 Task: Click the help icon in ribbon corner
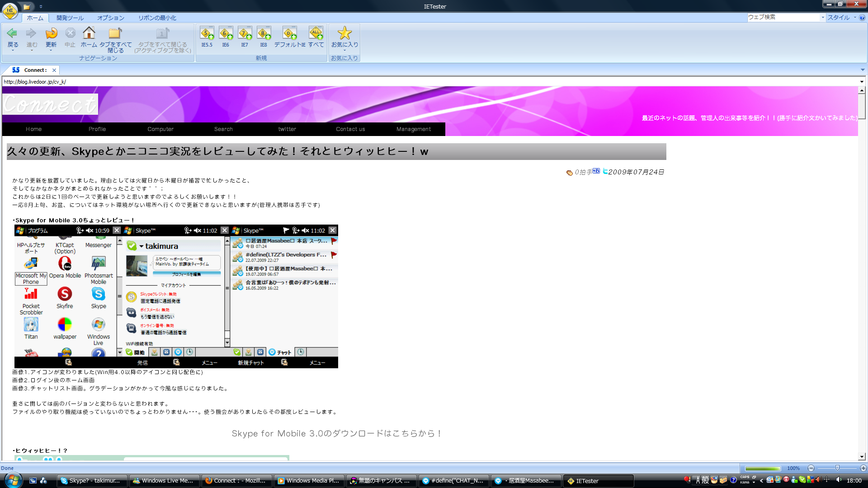tap(862, 18)
